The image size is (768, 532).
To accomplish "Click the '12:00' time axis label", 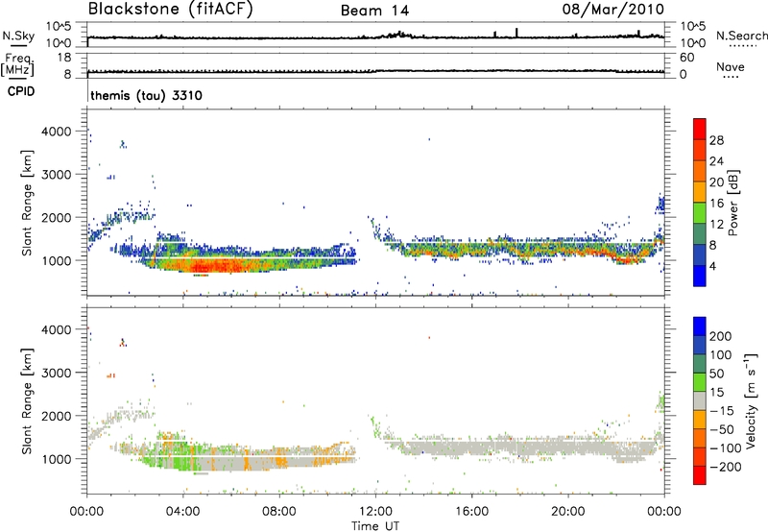I will [375, 512].
